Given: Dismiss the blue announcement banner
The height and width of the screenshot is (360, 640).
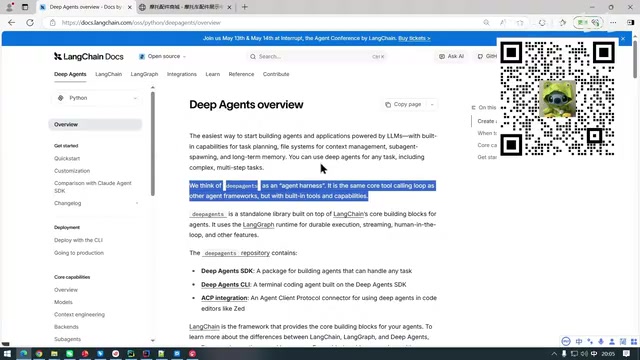Looking at the screenshot, I should 623,38.
